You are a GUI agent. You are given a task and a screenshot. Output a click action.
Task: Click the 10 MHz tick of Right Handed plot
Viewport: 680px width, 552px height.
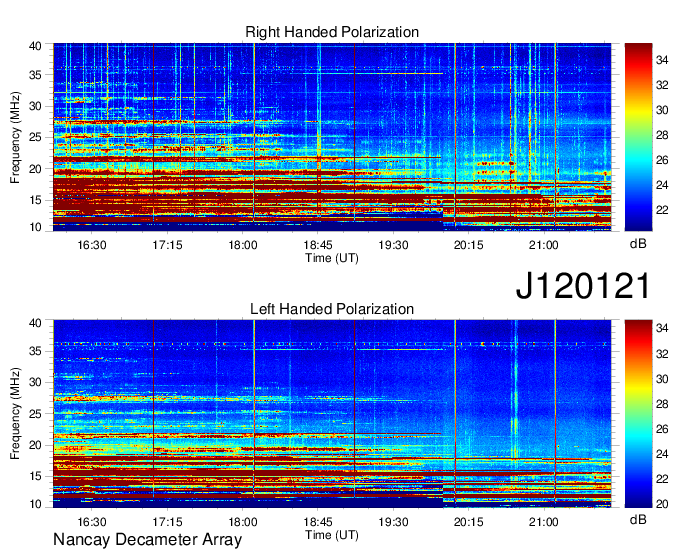click(x=35, y=227)
